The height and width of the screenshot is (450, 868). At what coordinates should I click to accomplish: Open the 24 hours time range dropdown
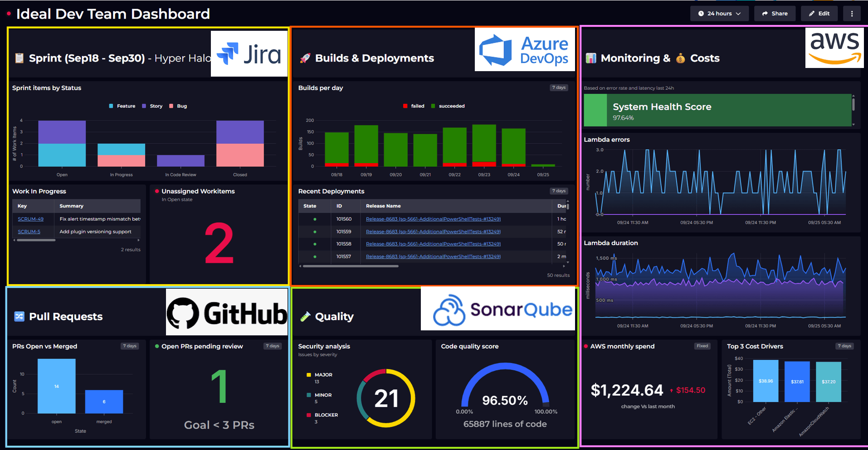[719, 14]
